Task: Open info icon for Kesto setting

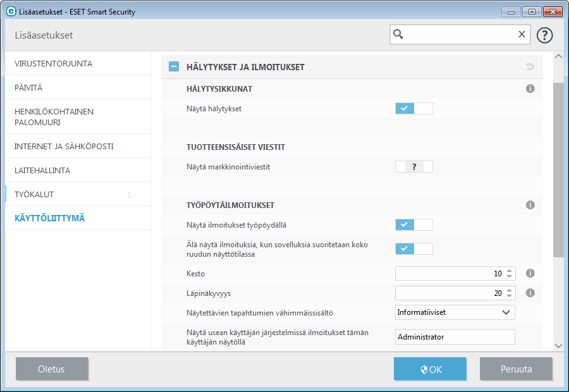Action: point(530,273)
